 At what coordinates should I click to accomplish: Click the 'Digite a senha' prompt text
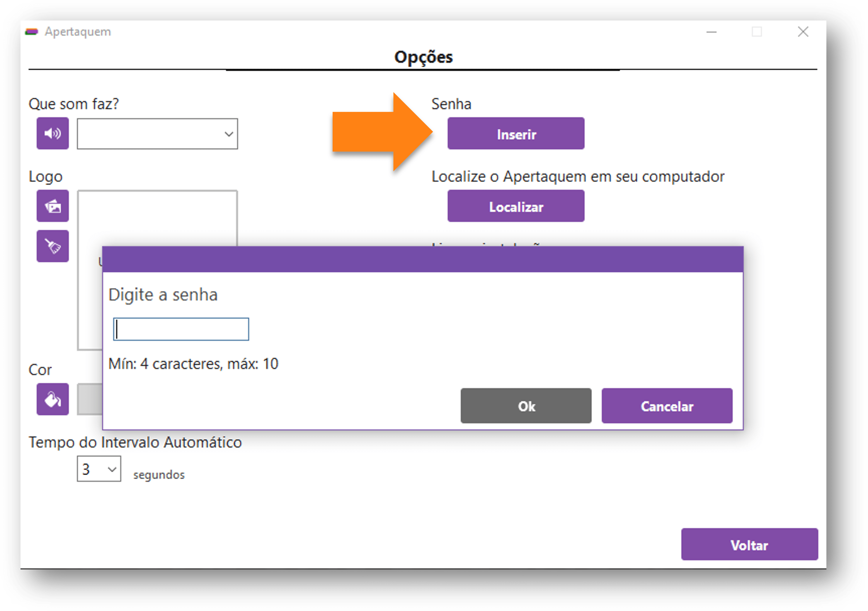pos(163,295)
